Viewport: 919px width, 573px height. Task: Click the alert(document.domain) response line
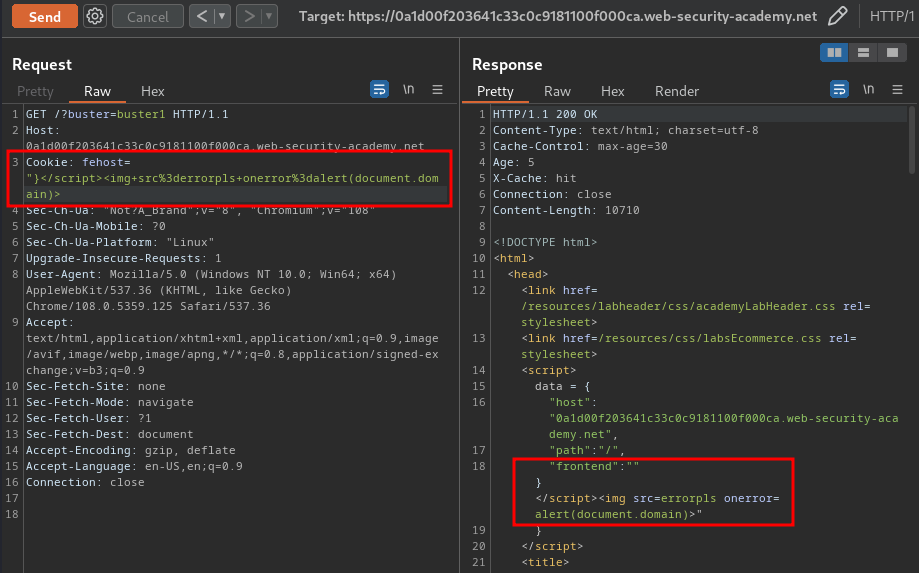(618, 514)
